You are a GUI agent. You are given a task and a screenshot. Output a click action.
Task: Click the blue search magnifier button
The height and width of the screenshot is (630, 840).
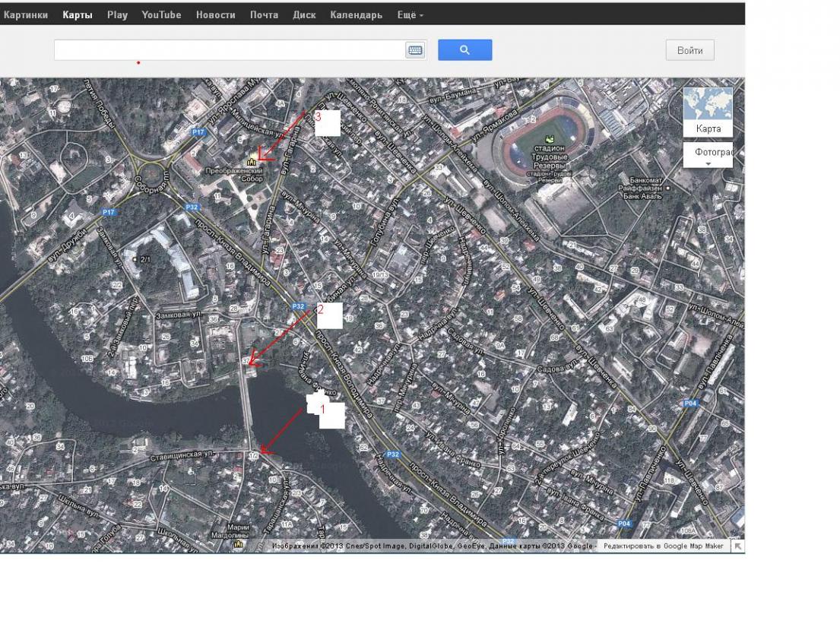pos(464,50)
